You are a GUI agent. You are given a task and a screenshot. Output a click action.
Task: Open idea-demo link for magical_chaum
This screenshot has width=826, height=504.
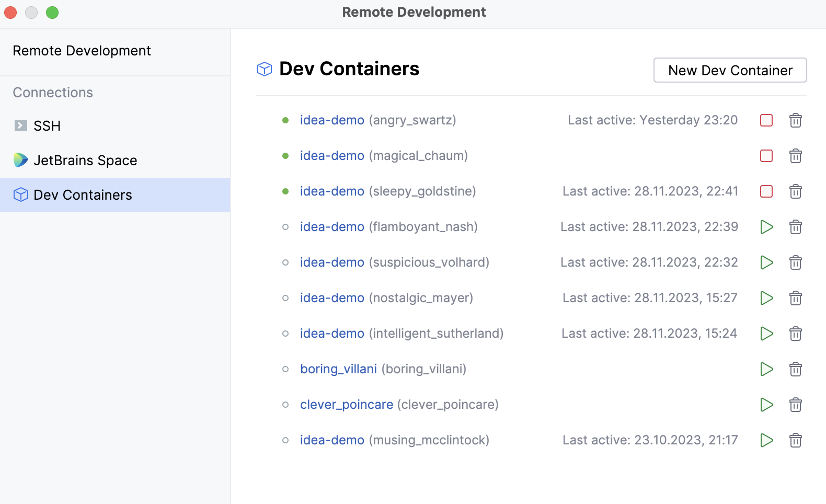click(x=332, y=156)
